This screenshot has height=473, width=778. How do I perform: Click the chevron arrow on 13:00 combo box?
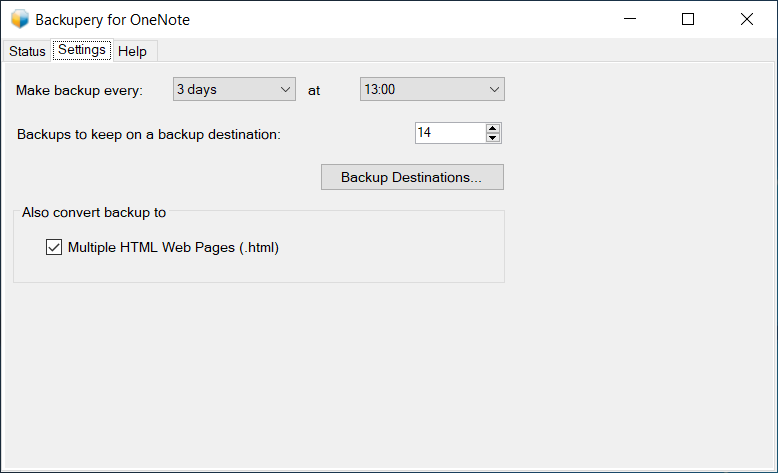494,89
